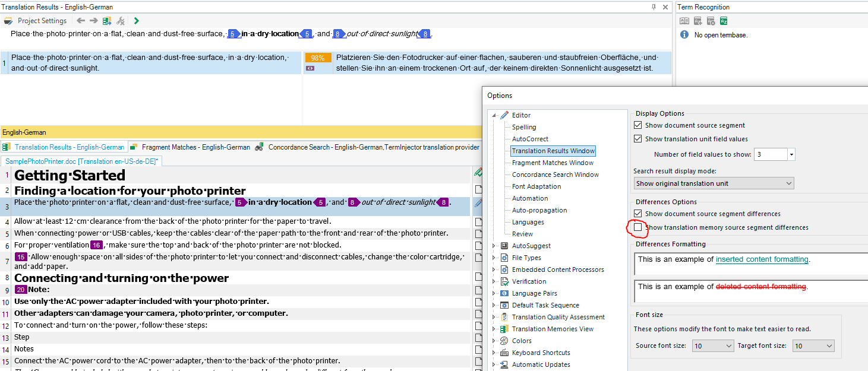Image resolution: width=868 pixels, height=371 pixels.
Task: Toggle Show document source segment differences checkbox
Action: click(638, 214)
